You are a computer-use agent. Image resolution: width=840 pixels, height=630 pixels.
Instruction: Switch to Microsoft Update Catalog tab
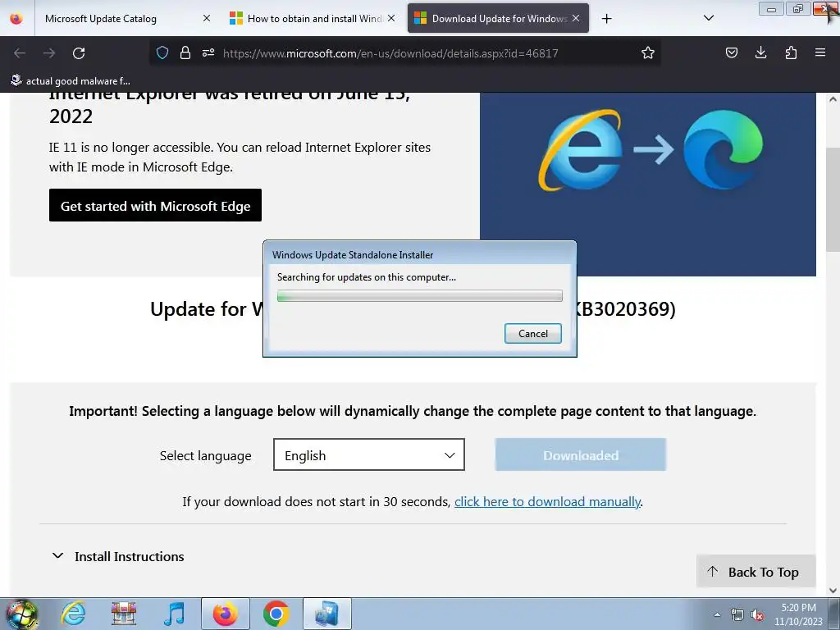point(126,18)
